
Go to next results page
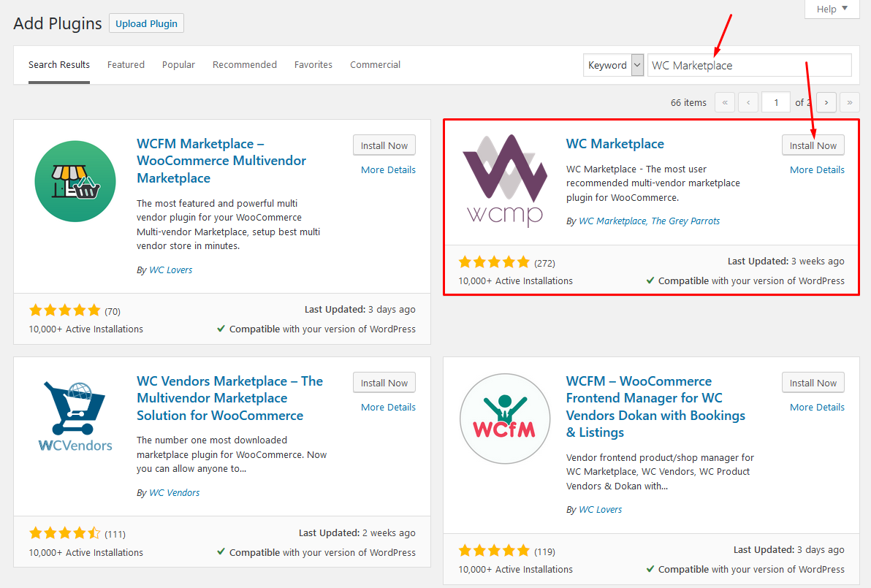point(826,102)
